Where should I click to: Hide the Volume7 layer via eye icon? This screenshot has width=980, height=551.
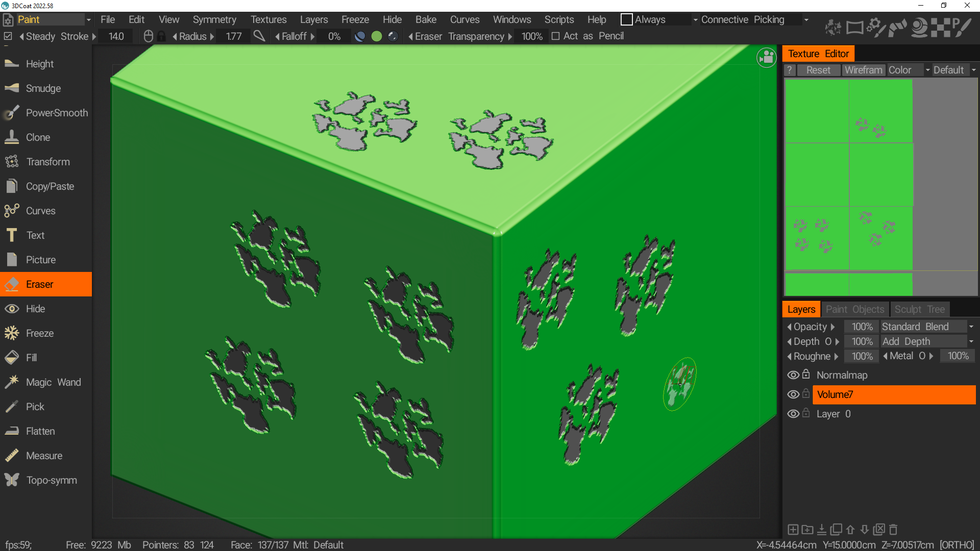793,394
